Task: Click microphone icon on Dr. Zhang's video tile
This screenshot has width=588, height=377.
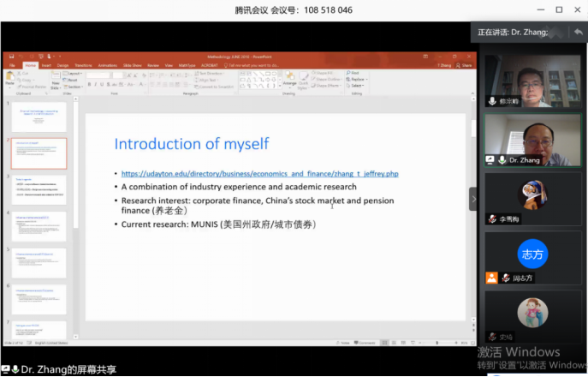Action: pyautogui.click(x=491, y=159)
